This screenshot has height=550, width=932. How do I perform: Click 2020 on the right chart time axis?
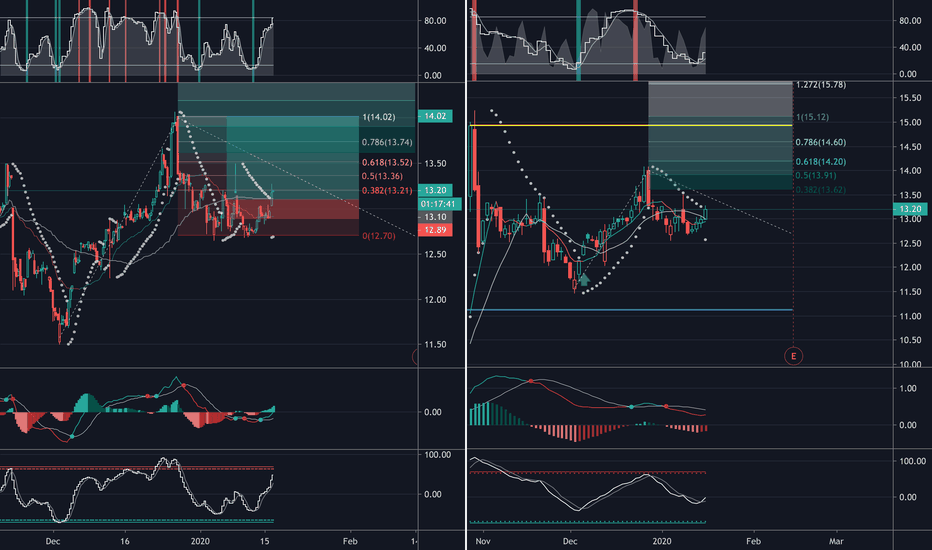[662, 541]
